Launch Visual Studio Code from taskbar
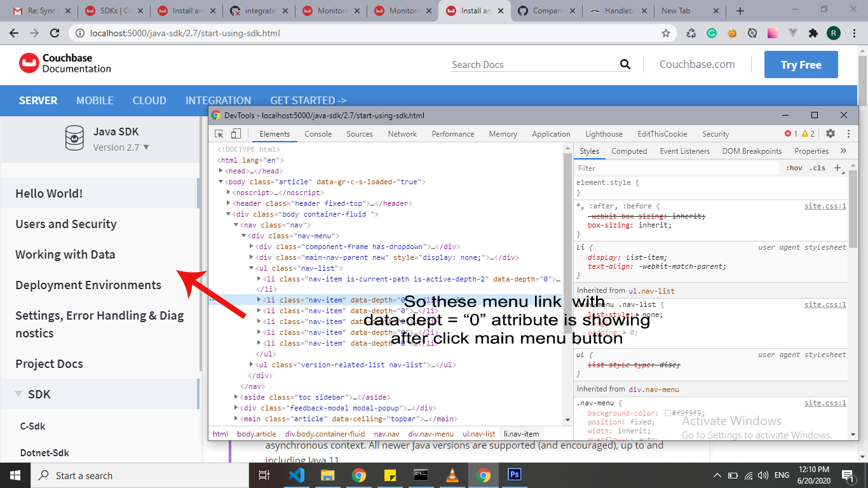 pyautogui.click(x=297, y=475)
